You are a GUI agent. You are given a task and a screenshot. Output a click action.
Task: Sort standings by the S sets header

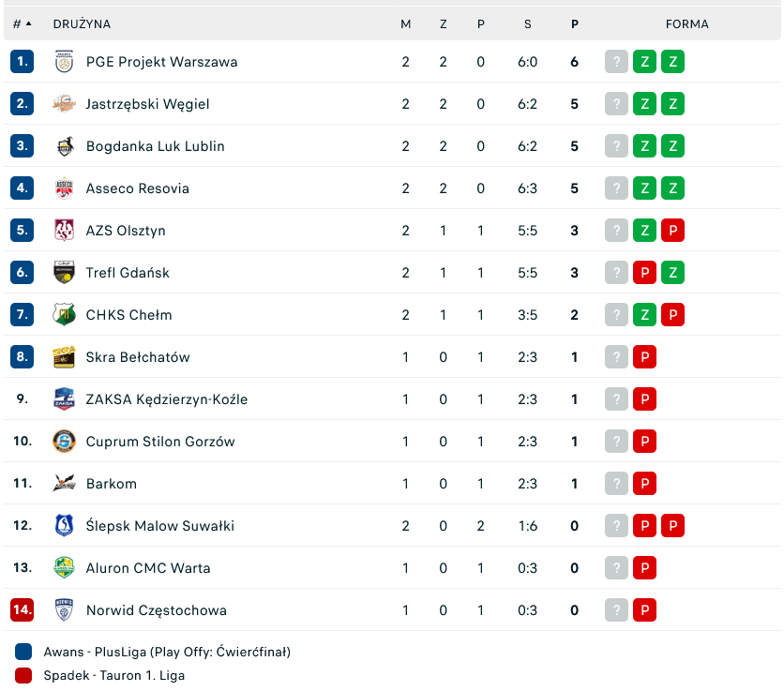(528, 23)
